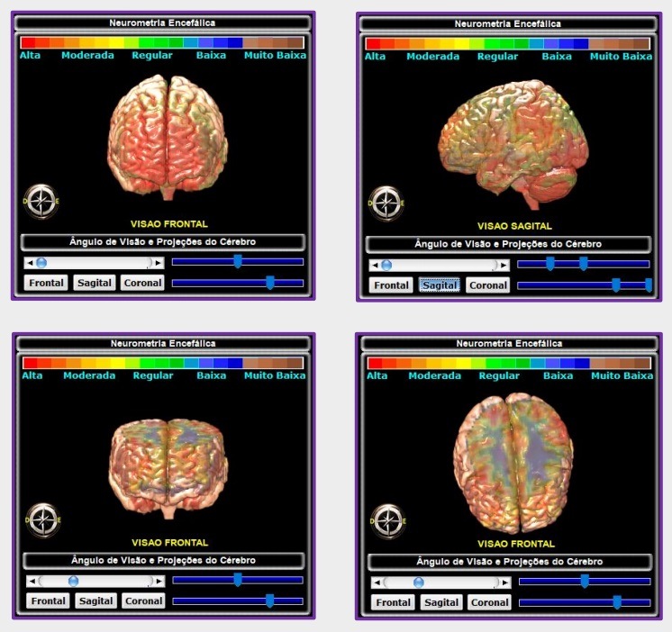Image resolution: width=672 pixels, height=632 pixels.
Task: Click 'Ângulo de Visão e Projeções' header in bottom-right panel
Action: pos(510,562)
